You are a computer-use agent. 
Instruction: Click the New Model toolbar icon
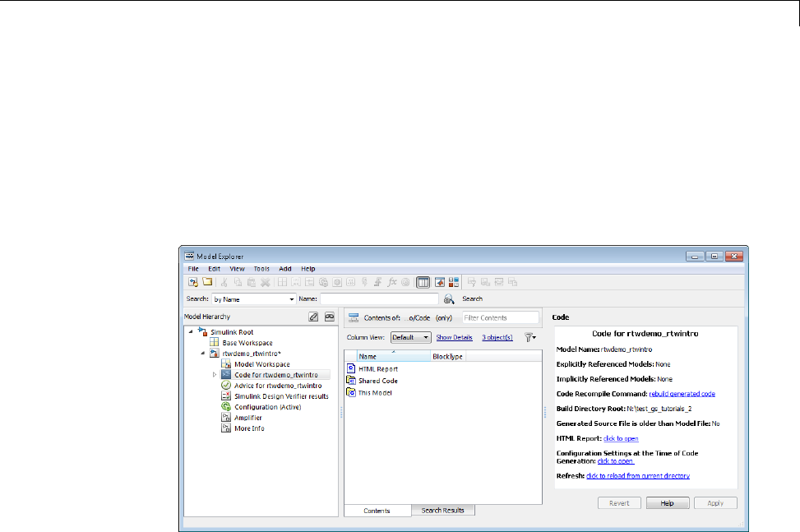[x=193, y=282]
